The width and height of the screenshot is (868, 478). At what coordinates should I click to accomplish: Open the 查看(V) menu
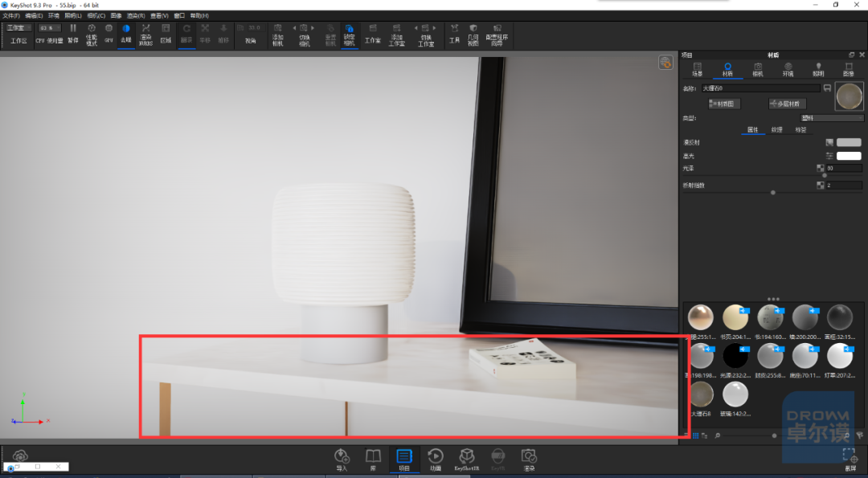click(x=159, y=15)
